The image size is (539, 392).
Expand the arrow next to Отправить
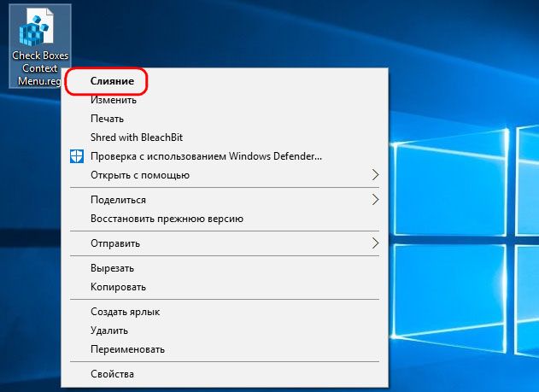tap(375, 243)
